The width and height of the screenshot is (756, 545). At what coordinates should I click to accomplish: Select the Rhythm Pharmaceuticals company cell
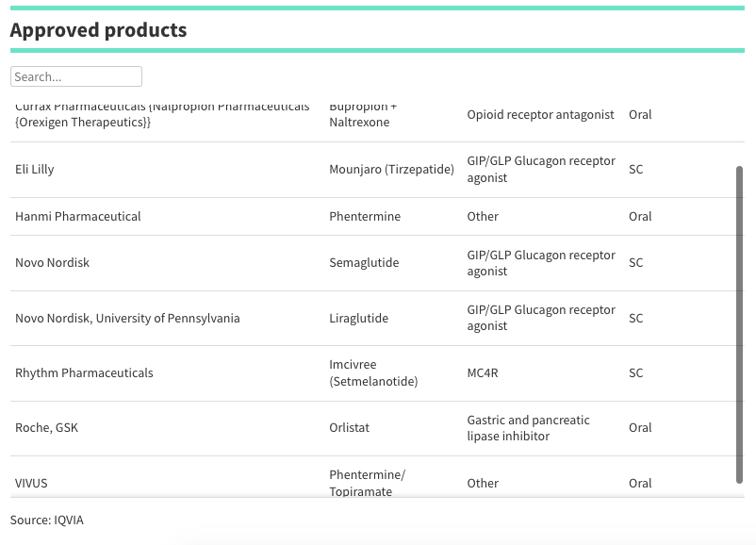coord(84,373)
